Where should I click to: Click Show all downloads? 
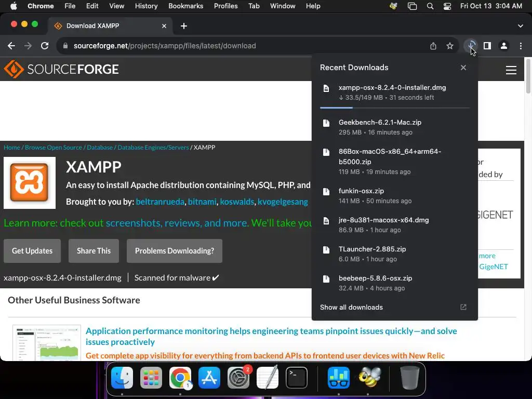(x=352, y=307)
